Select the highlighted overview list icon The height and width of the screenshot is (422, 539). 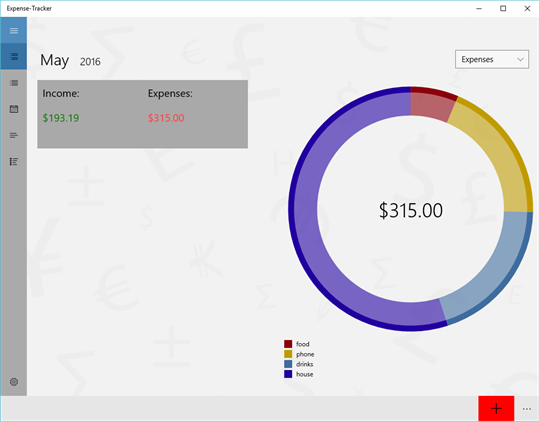click(14, 57)
